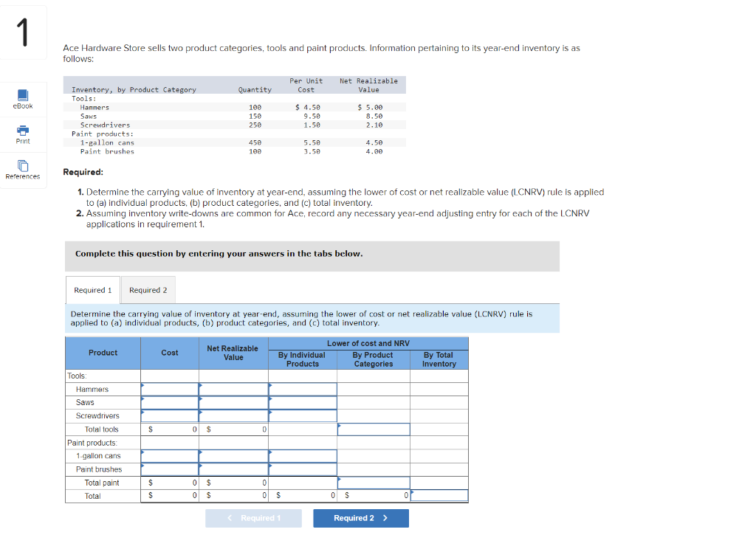Click the greyed Required 1 back button
The image size is (756, 549).
click(x=254, y=518)
